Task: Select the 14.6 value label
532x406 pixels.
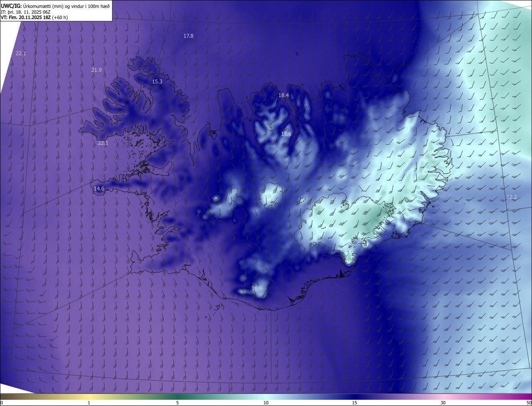Action: click(x=99, y=189)
